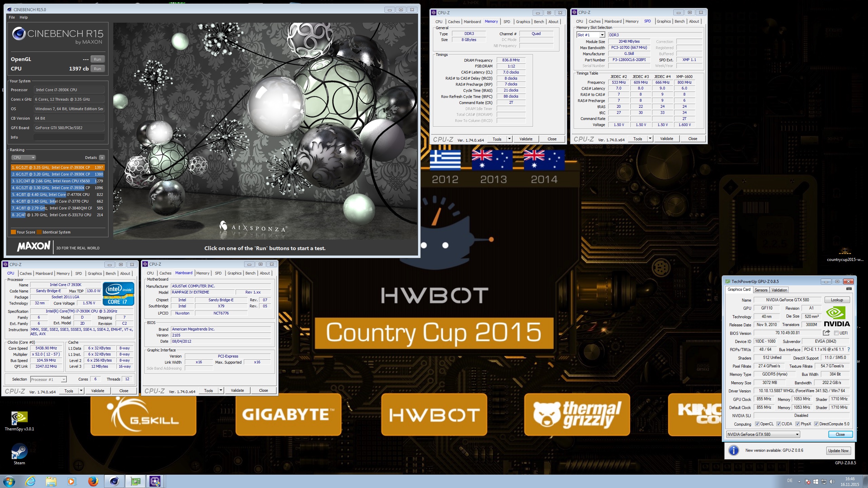Run the OpenGL test in Cinebench
868x488 pixels.
pos(97,59)
